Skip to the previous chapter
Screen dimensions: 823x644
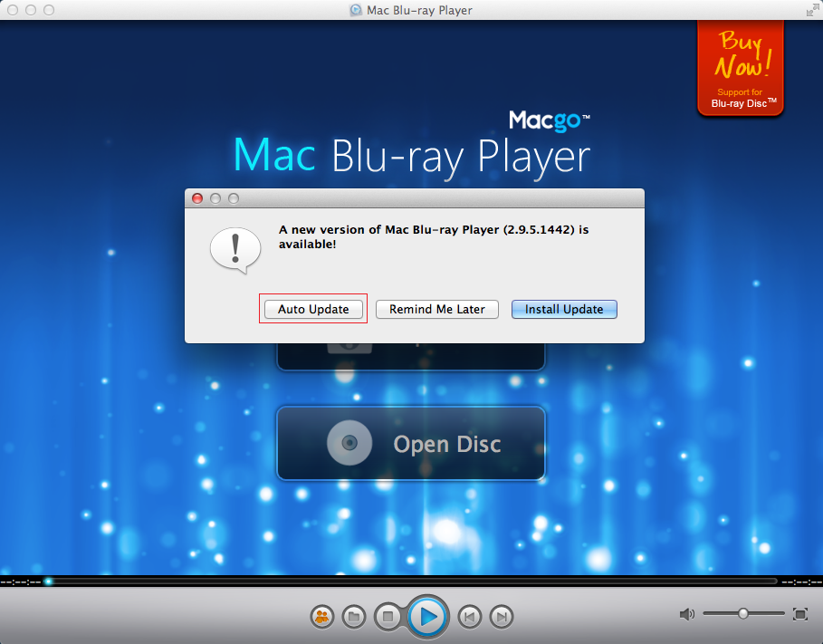pyautogui.click(x=469, y=617)
